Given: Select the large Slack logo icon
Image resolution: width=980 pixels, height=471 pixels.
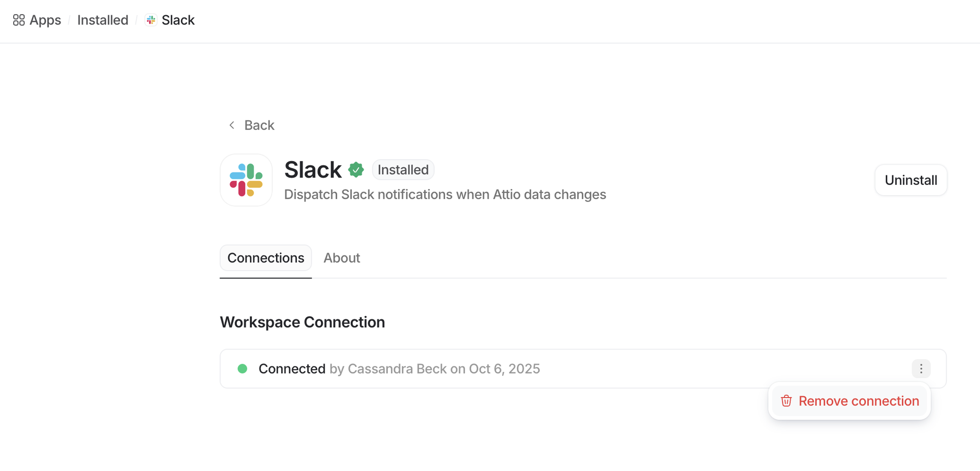Looking at the screenshot, I should tap(246, 180).
